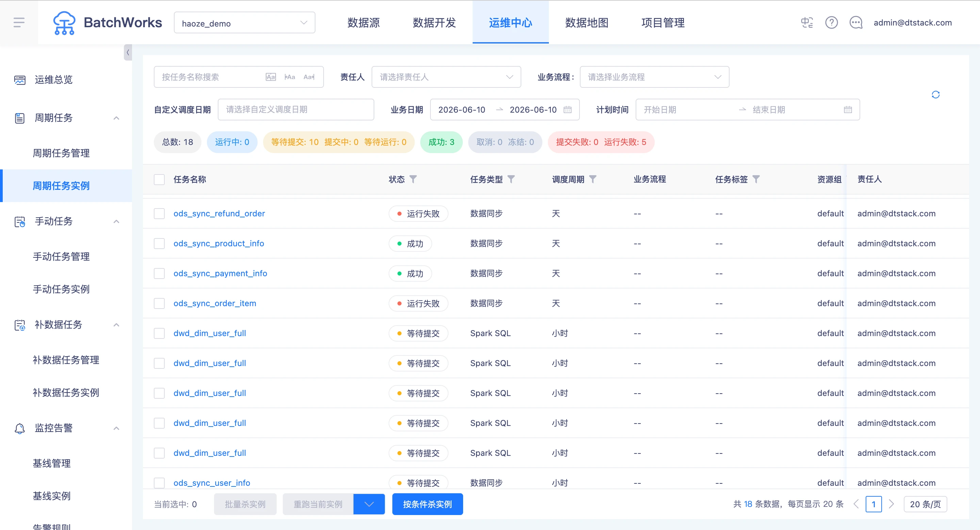Open the ods_sync_refund_order task link
This screenshot has height=530, width=980.
click(x=219, y=214)
